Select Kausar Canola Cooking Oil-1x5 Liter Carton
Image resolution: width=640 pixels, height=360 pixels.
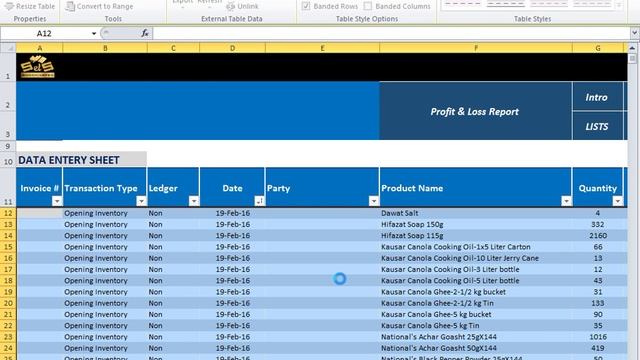coord(476,247)
